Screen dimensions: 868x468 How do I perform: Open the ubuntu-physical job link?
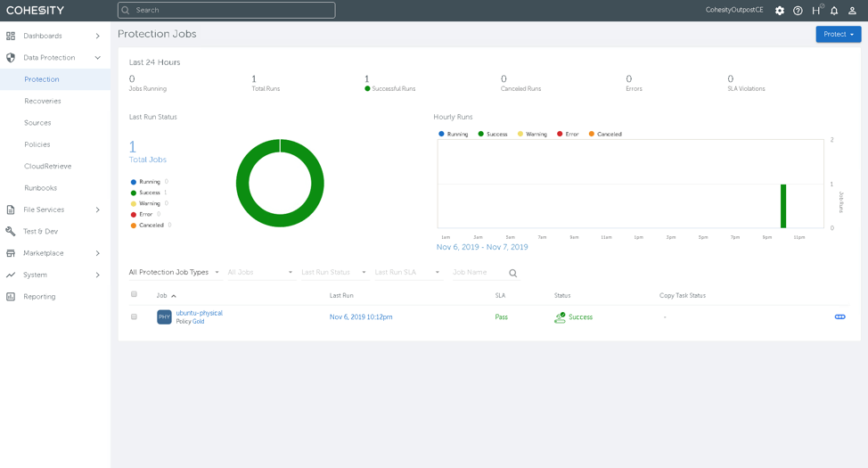coord(199,313)
